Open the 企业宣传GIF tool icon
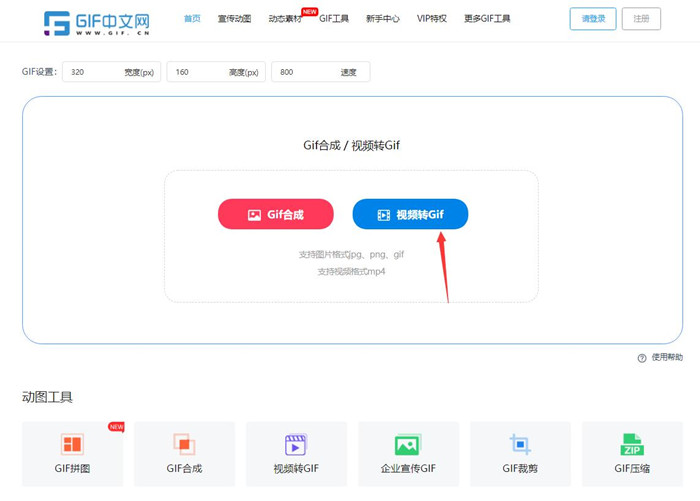700x501 pixels. pyautogui.click(x=407, y=445)
